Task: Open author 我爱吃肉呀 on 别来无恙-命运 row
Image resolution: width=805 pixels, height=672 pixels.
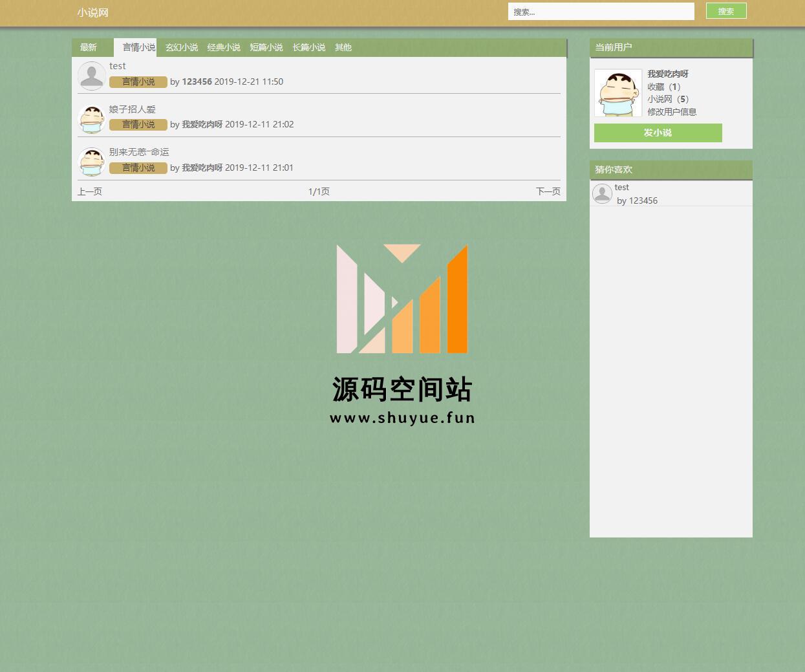Action: 202,168
